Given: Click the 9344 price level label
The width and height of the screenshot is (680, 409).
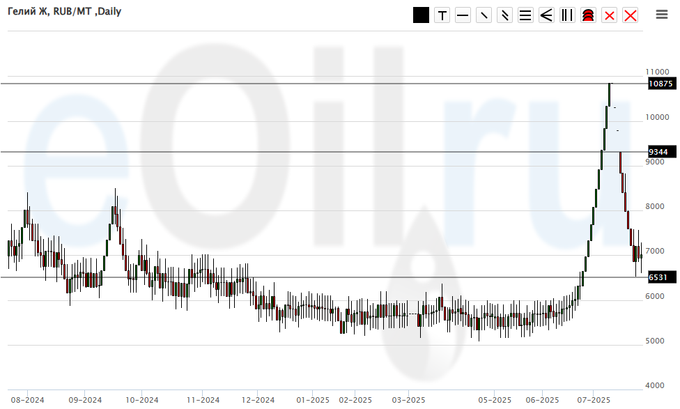Looking at the screenshot, I should point(660,152).
